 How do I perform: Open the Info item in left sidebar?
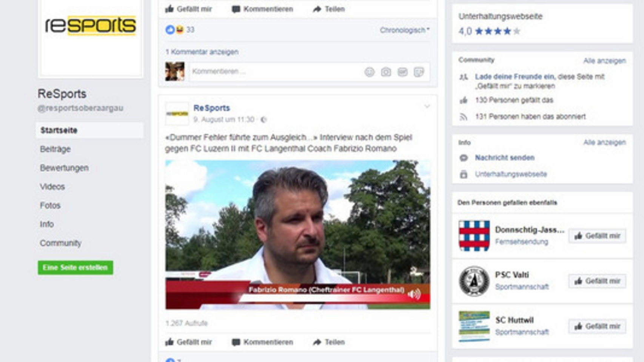tap(47, 224)
